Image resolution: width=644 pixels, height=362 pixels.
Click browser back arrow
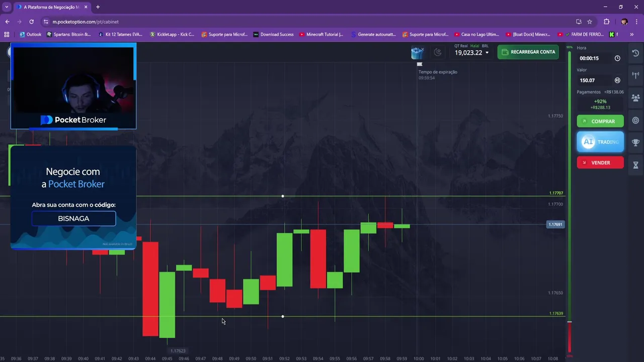[x=7, y=22]
